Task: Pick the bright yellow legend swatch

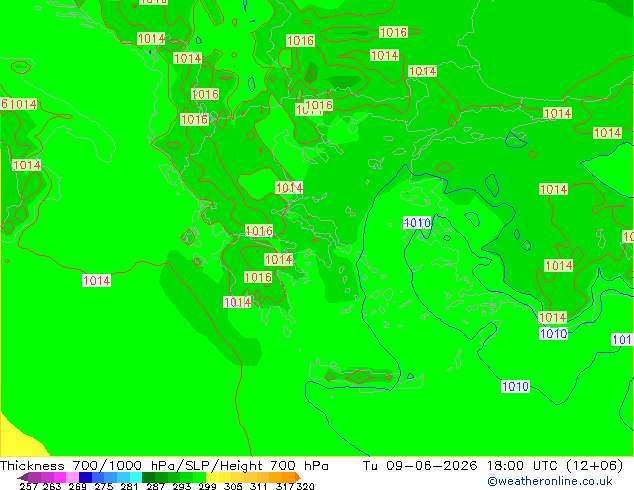Action: (x=212, y=477)
